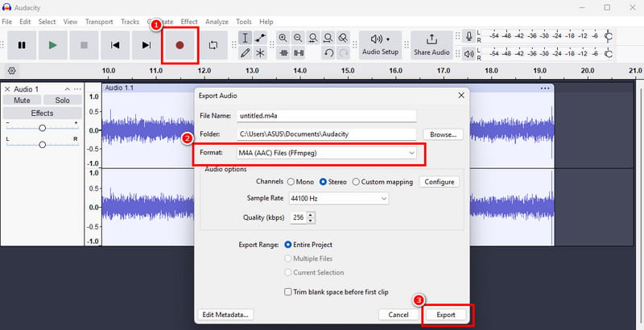Click the Audio 1 gain slider
644x330 pixels.
point(42,128)
